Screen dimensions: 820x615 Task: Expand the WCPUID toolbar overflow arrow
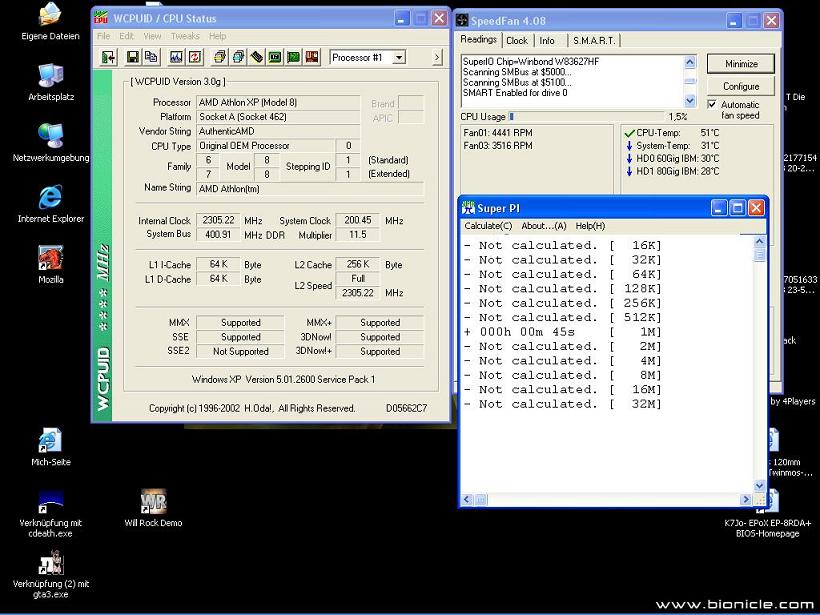437,58
